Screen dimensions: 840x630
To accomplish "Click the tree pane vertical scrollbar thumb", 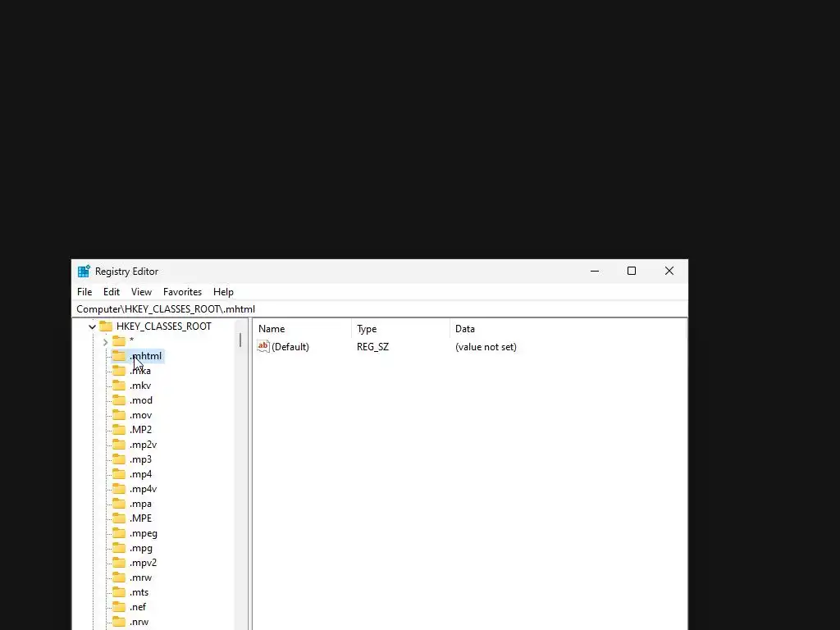I will pos(240,340).
